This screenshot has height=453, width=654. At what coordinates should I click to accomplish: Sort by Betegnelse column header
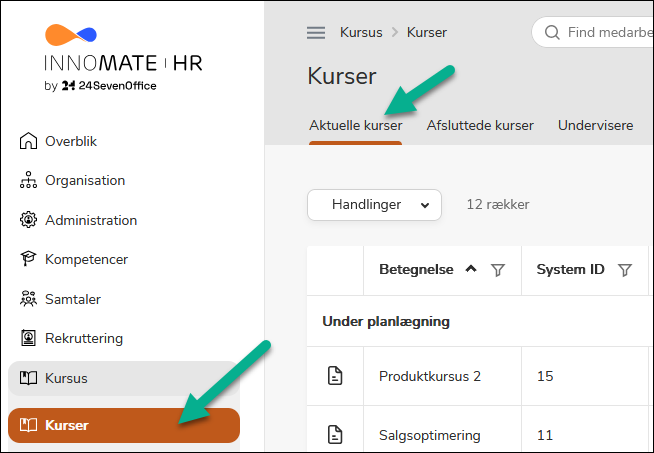(x=416, y=270)
